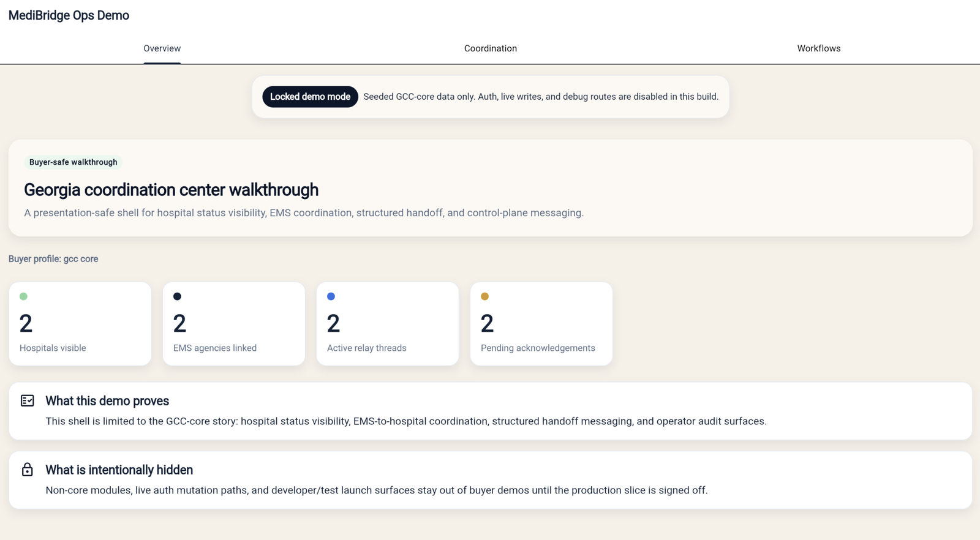Viewport: 980px width, 540px height.
Task: Click the blue dot on Active relay threads card
Action: pyautogui.click(x=331, y=296)
